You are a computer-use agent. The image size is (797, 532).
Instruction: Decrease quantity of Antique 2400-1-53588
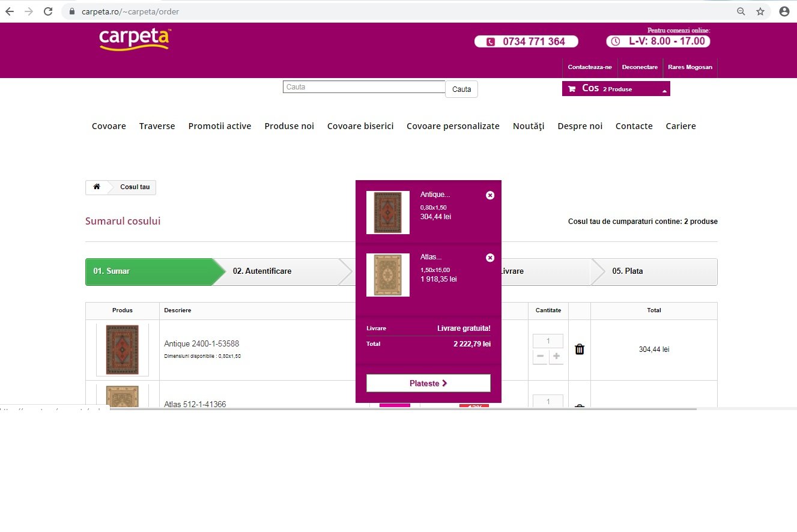(541, 357)
